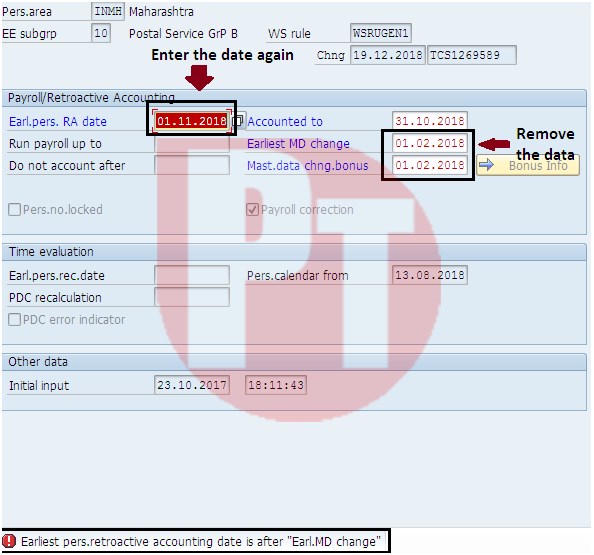594x555 pixels.
Task: Click the Maharashtra text
Action: 161,12
